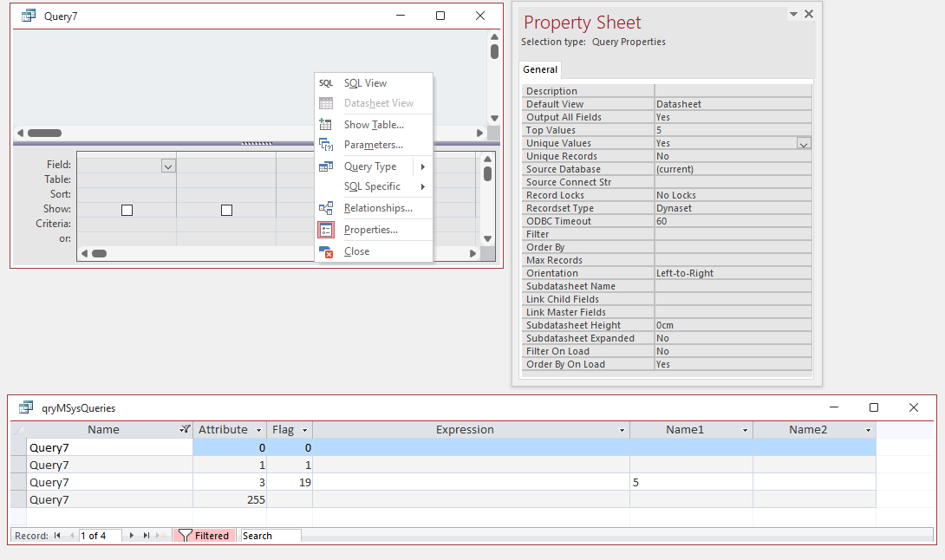Click the select-all corner of the datasheet

tap(18, 430)
